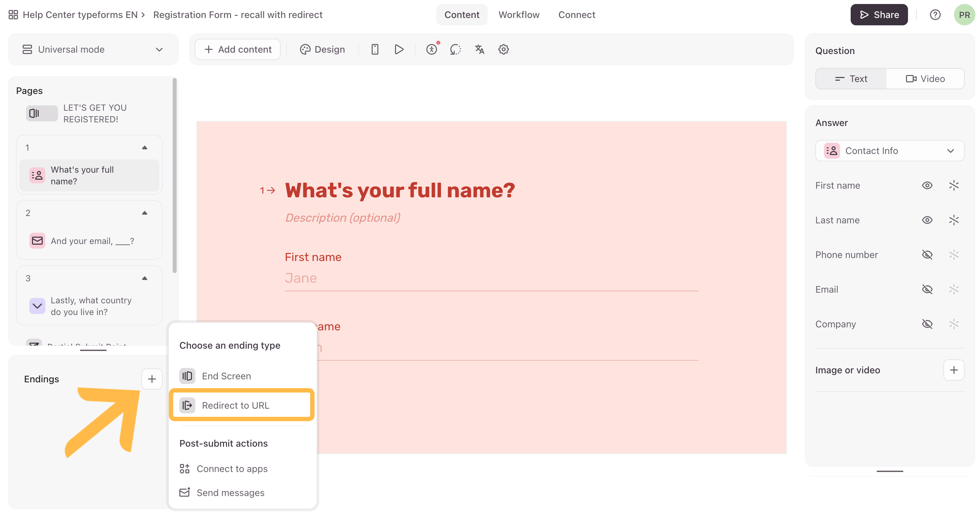Open the accessibility checker icon
Image resolution: width=980 pixels, height=514 pixels.
point(431,49)
